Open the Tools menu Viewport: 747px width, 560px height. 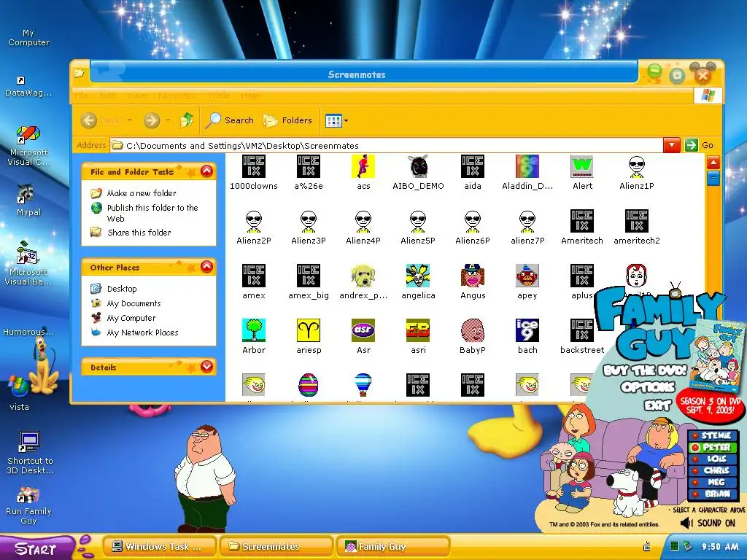click(218, 96)
